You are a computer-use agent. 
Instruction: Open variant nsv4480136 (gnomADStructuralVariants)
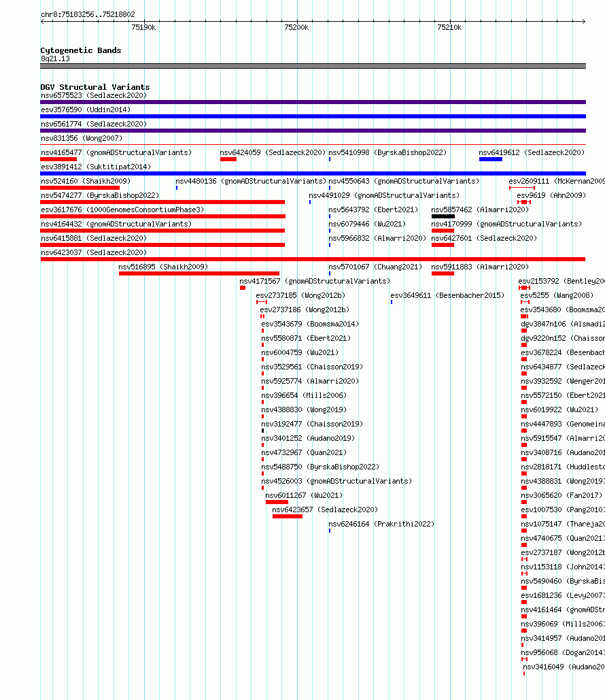[x=252, y=181]
